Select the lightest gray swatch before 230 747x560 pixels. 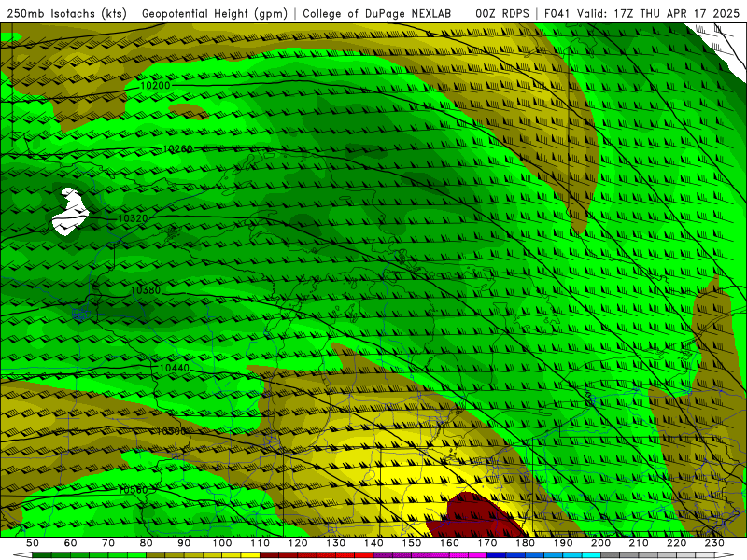click(x=705, y=555)
